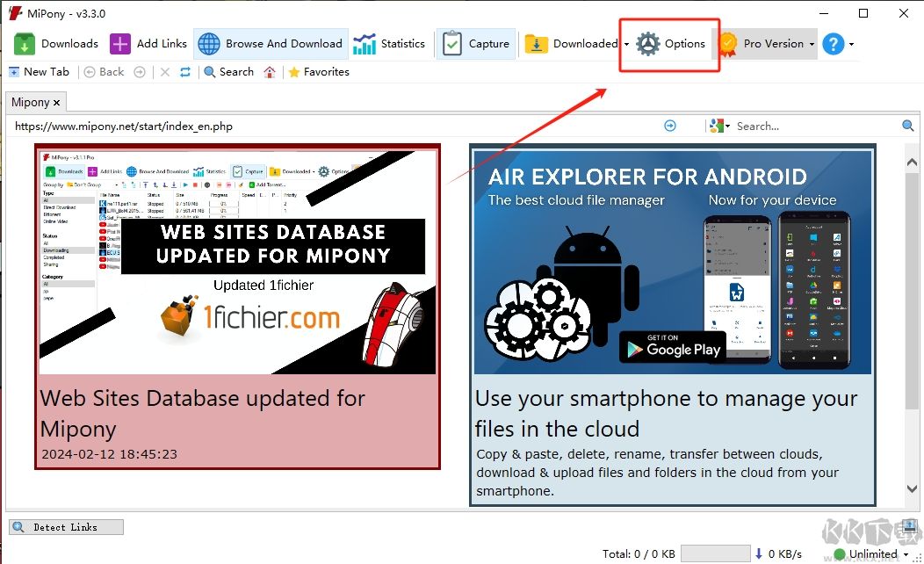Open the Downloaded folder
The height and width of the screenshot is (564, 924).
(571, 44)
